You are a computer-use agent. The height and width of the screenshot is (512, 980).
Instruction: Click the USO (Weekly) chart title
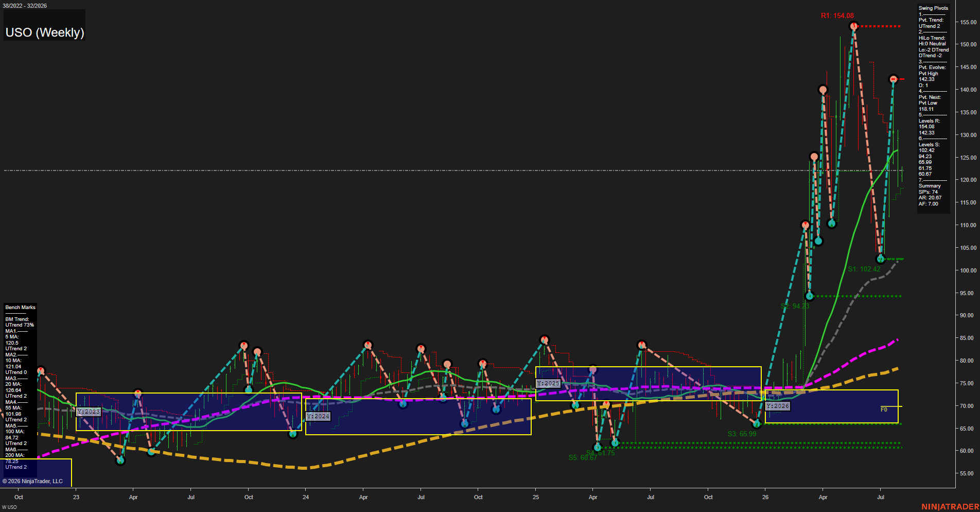[x=45, y=32]
